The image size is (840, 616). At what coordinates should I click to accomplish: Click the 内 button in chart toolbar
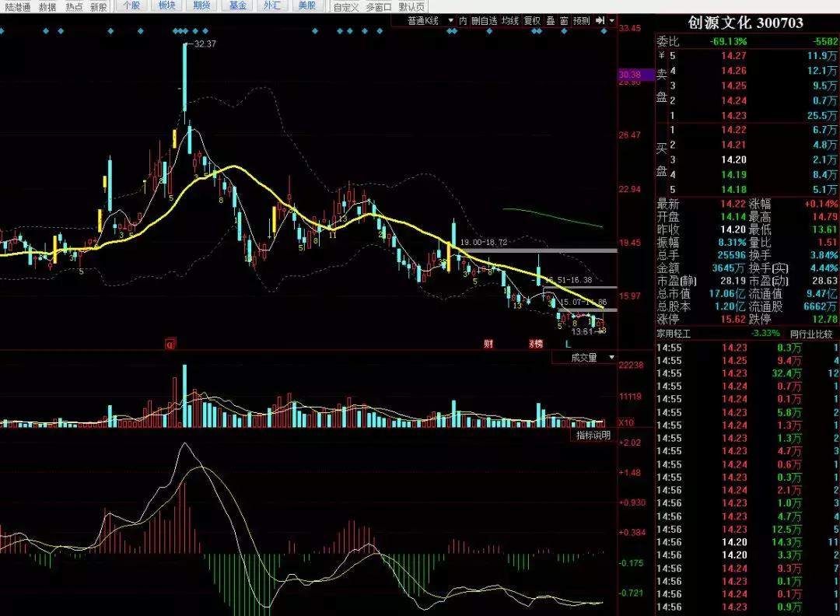point(463,20)
